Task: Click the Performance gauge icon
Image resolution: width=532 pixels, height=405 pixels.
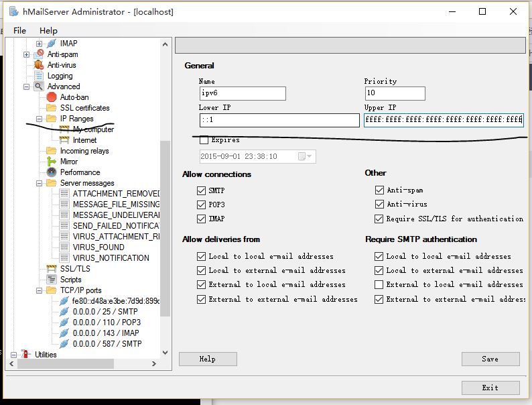Action: [52, 172]
